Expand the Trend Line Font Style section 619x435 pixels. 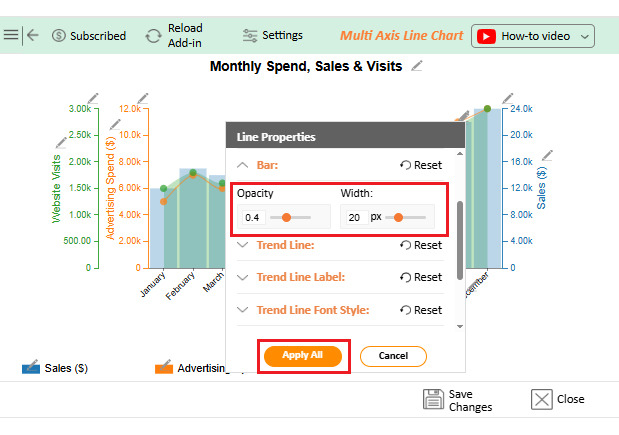243,310
